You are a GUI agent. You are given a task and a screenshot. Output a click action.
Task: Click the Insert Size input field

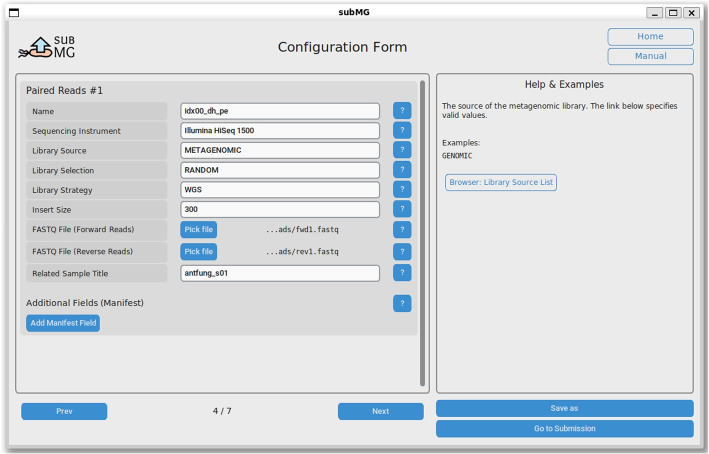click(x=280, y=210)
